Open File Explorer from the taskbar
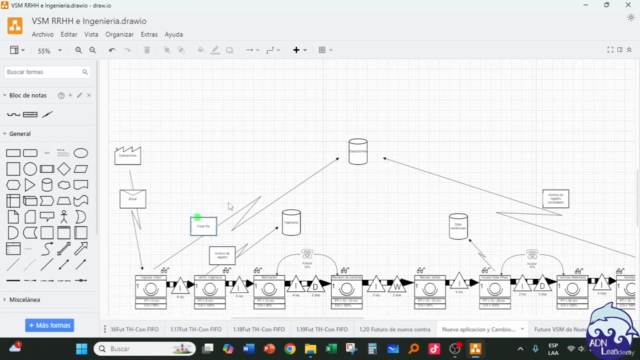 [x=310, y=349]
